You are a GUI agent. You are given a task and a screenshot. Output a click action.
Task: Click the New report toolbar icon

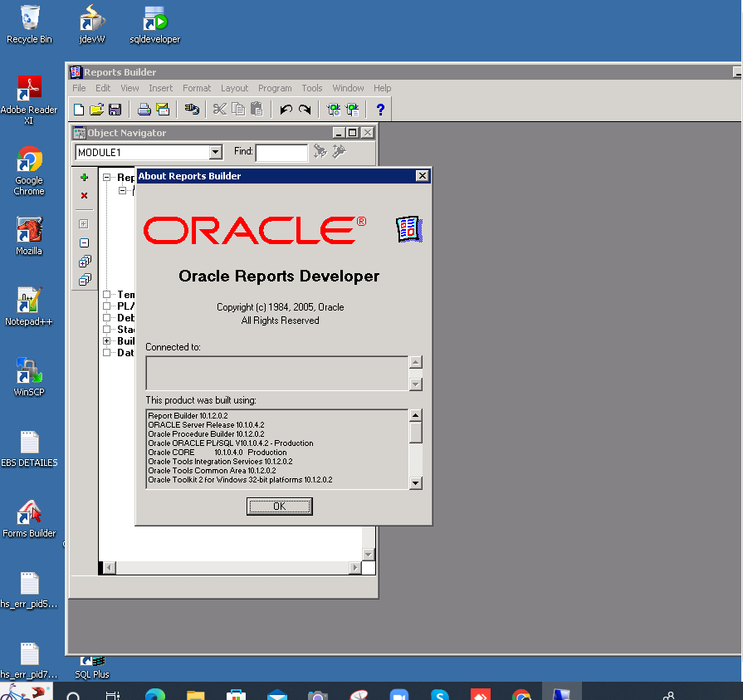[x=79, y=110]
